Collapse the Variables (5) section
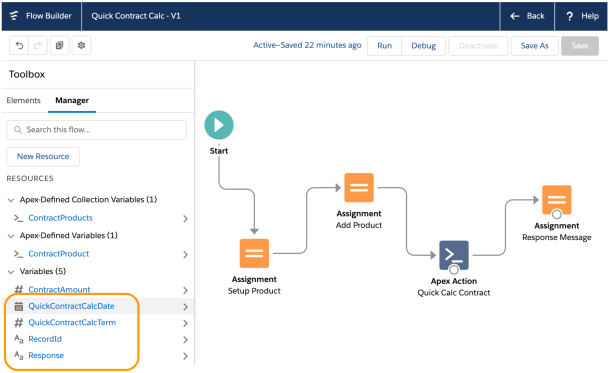The image size is (611, 373). coord(11,272)
